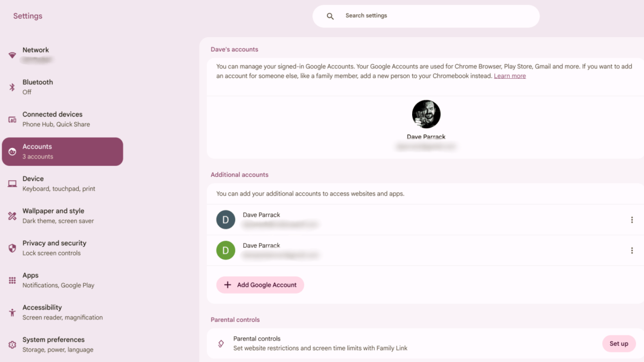Open Privacy and security section
Screen dimensions: 644x362
[x=54, y=248]
